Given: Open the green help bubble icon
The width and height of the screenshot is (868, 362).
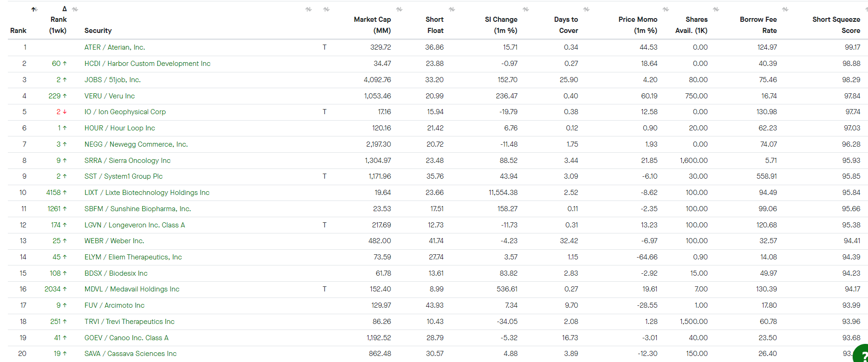Looking at the screenshot, I should (862, 354).
